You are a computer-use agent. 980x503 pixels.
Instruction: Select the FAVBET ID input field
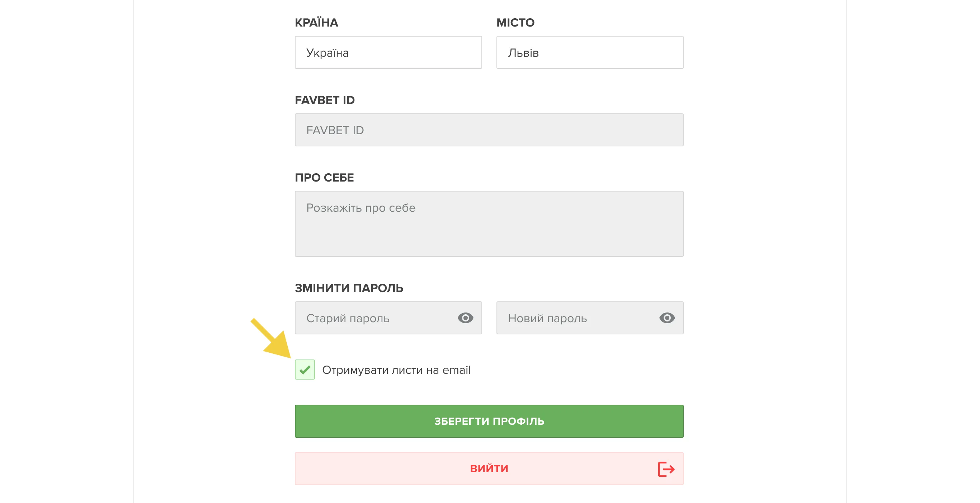tap(489, 130)
